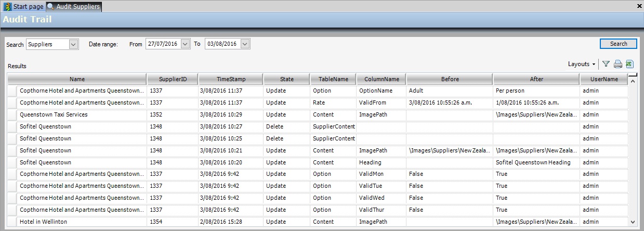Open the From date picker dropdown

pos(186,44)
